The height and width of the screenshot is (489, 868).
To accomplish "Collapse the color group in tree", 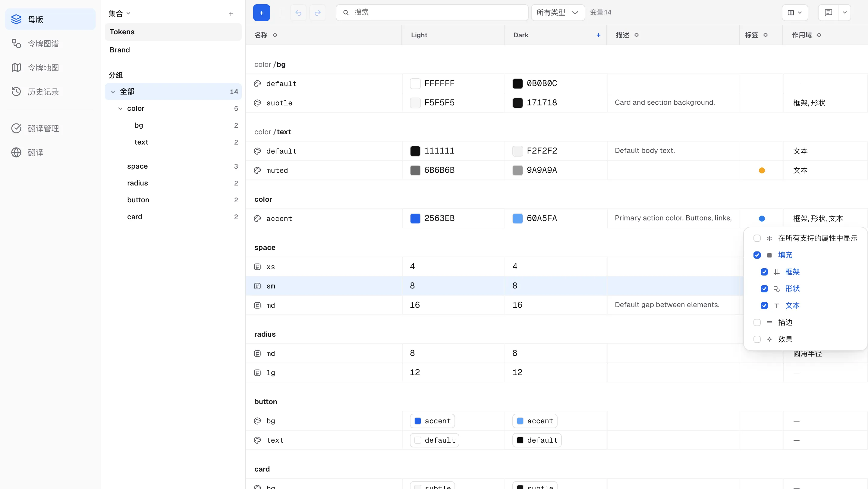I will point(120,108).
